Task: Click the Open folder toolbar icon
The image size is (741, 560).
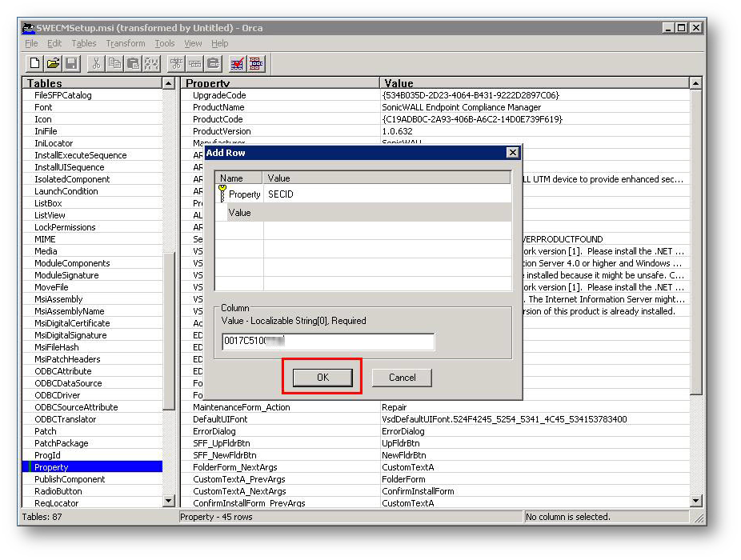Action: coord(53,63)
